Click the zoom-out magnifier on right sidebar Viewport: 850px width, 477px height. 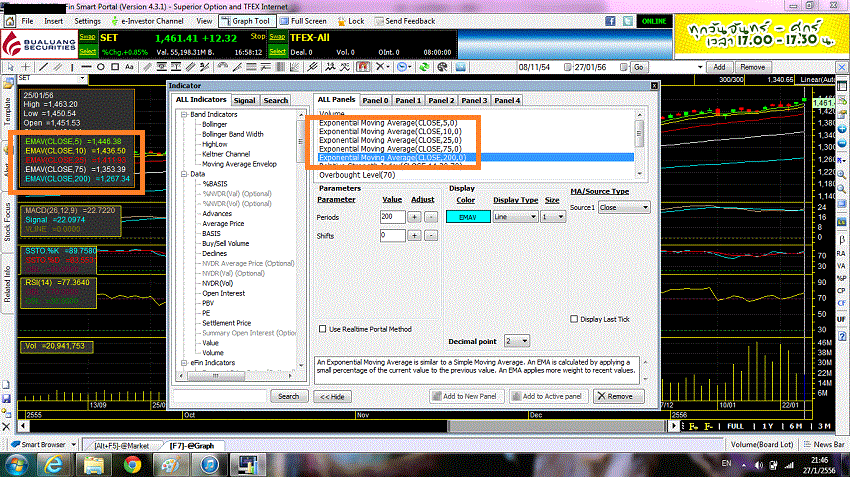(842, 189)
